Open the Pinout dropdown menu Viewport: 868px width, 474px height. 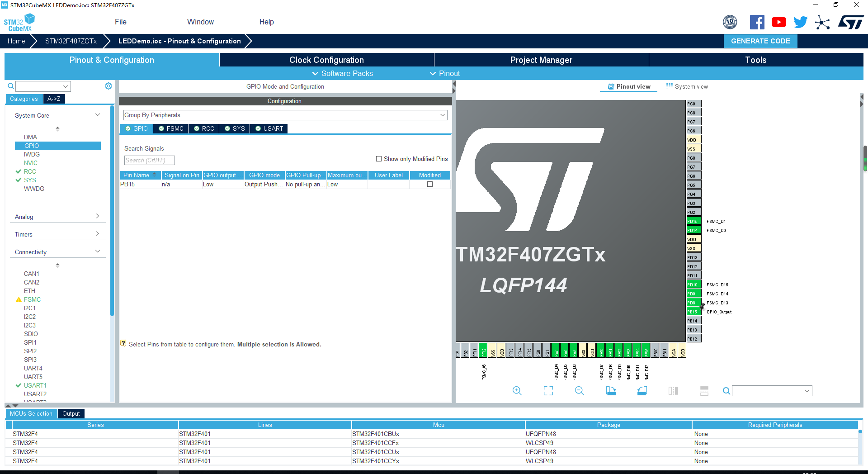(445, 73)
